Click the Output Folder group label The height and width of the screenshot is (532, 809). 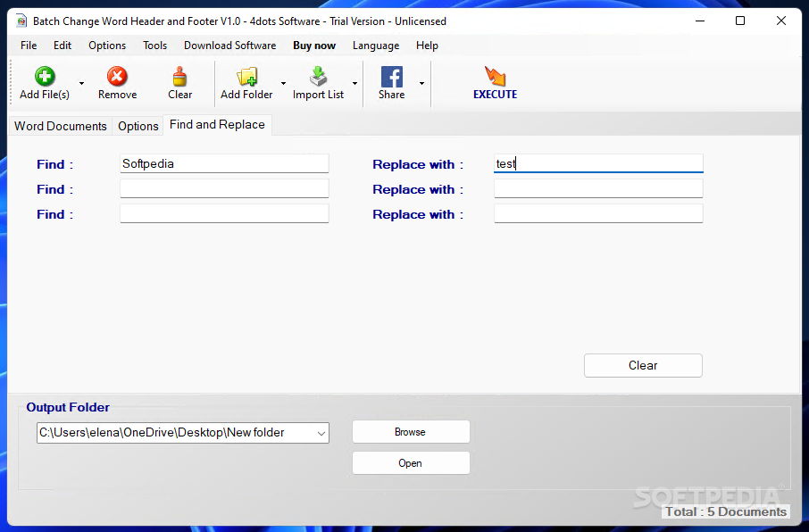click(68, 407)
